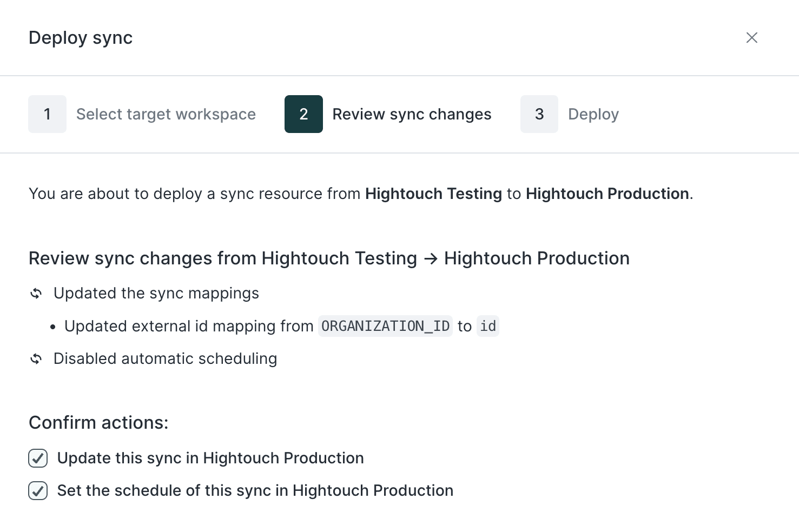Click the Hightouch Production bold text
This screenshot has height=532, width=799.
606,194
